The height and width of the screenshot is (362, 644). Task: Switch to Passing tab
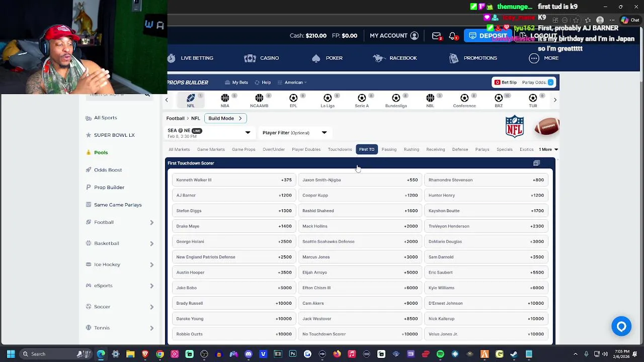click(389, 149)
